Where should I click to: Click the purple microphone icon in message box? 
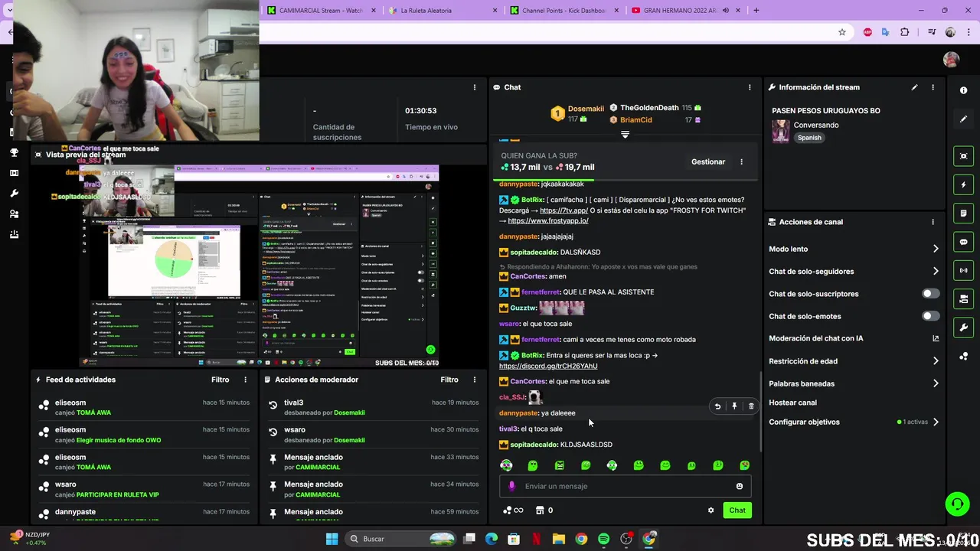(x=512, y=486)
